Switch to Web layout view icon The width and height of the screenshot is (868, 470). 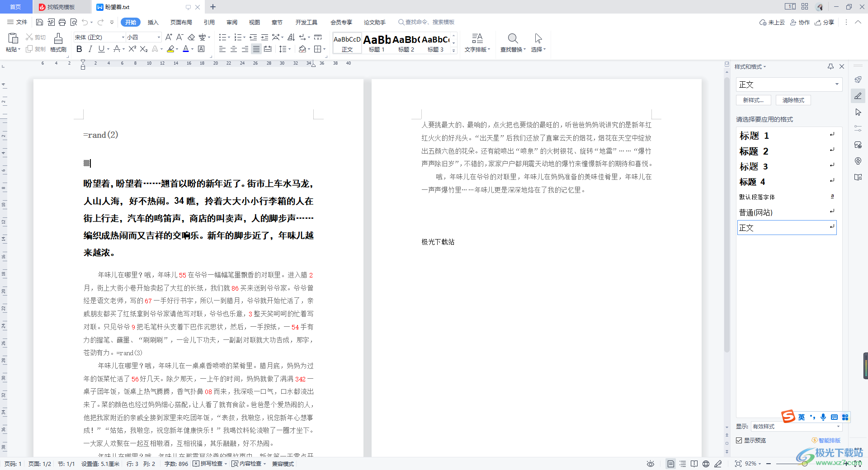[706, 464]
